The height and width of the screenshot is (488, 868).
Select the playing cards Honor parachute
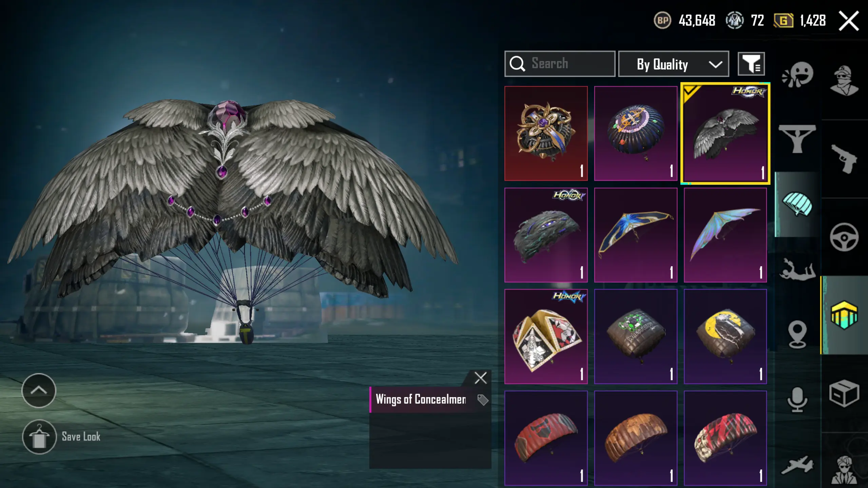pos(546,336)
